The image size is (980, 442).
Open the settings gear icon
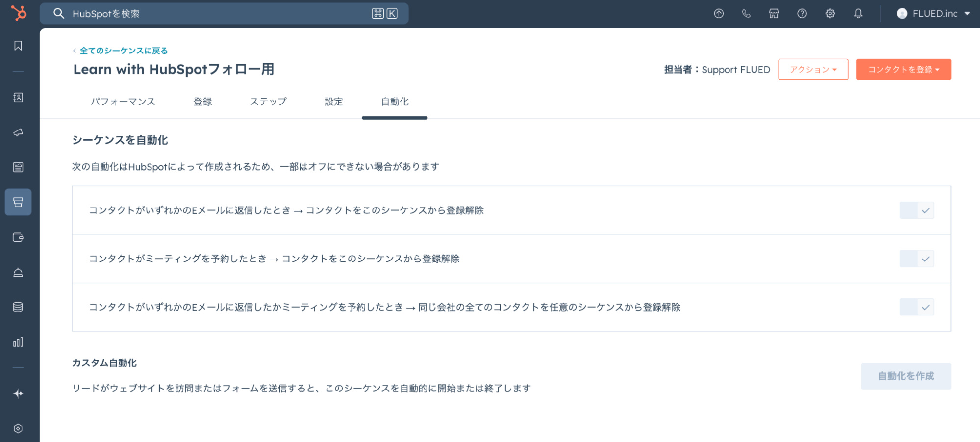(x=829, y=14)
